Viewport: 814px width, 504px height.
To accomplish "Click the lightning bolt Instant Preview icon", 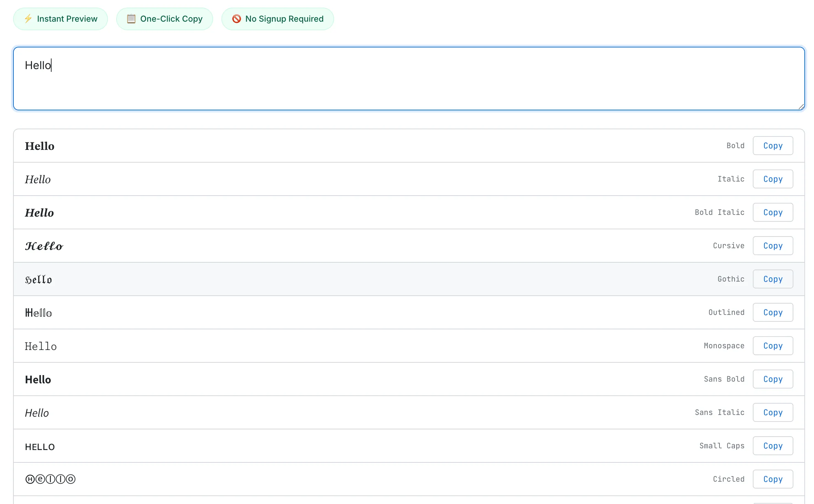I will point(28,19).
